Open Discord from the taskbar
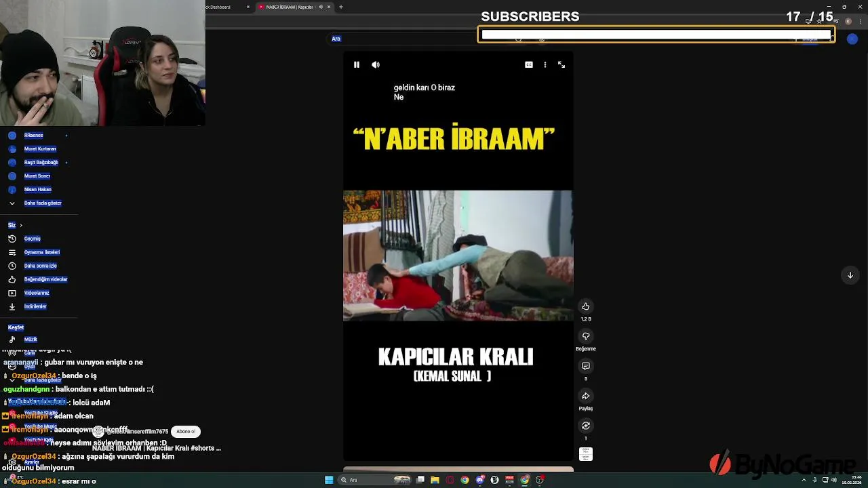 (x=479, y=480)
